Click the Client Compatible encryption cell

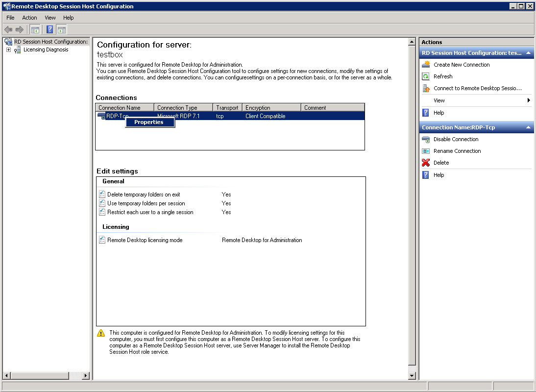[x=265, y=116]
